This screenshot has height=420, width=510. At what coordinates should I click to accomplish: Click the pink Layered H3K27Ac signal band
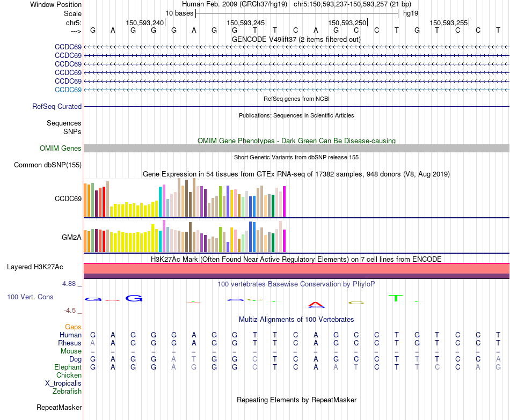point(296,269)
